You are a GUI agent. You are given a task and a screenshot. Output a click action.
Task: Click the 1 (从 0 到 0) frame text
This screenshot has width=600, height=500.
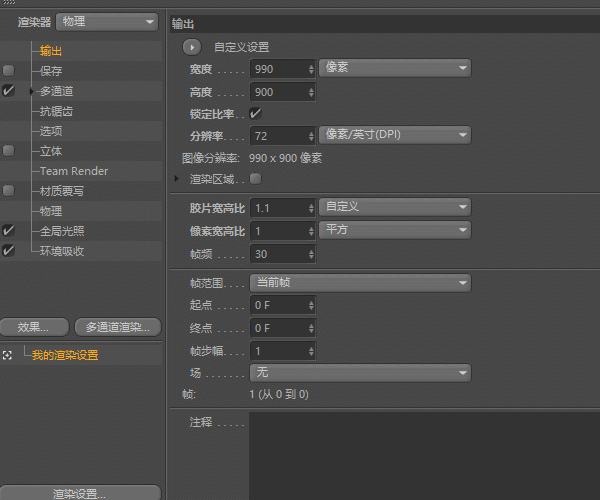tap(279, 394)
